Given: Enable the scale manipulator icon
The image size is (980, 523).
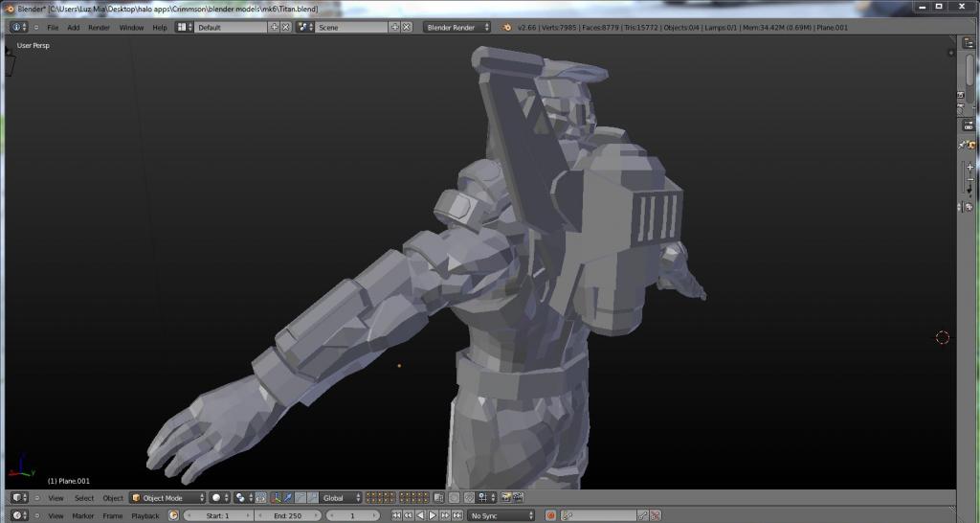Looking at the screenshot, I should pos(313,498).
